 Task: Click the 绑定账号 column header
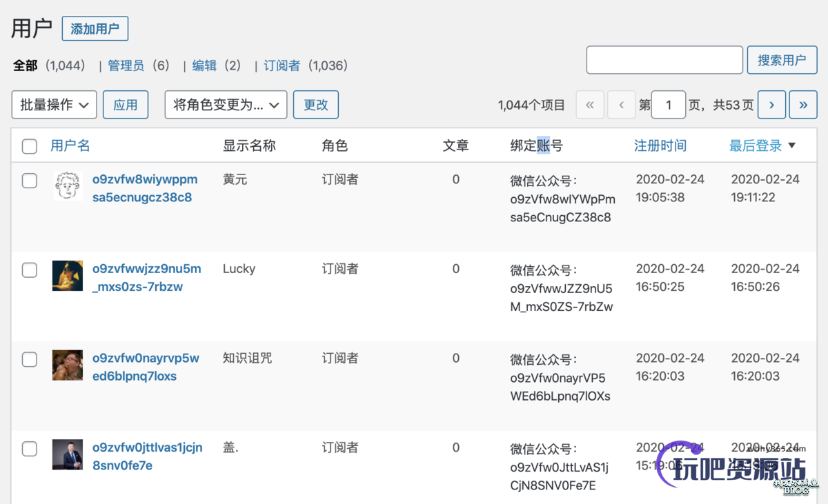pos(537,145)
